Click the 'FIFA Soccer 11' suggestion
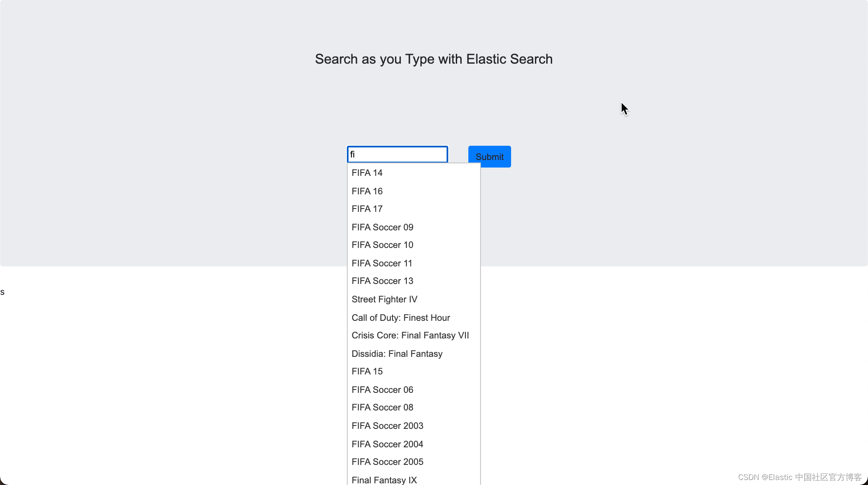868x485 pixels. click(x=382, y=263)
